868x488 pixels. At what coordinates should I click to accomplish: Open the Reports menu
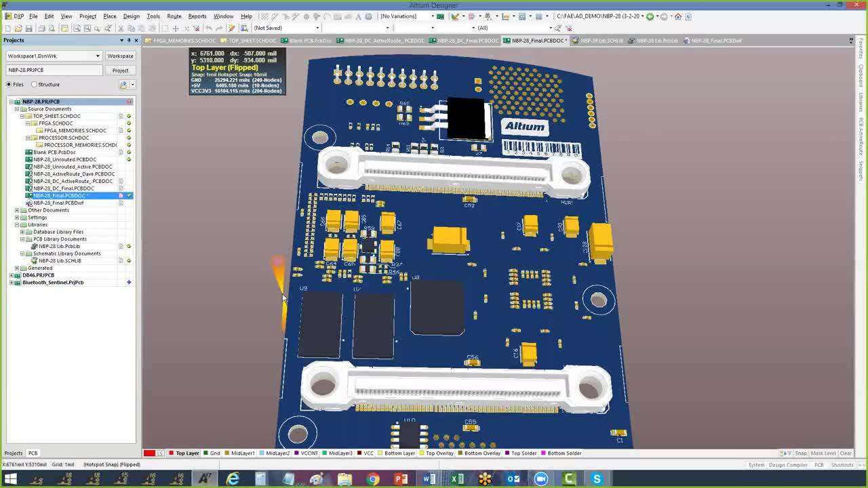pyautogui.click(x=197, y=16)
